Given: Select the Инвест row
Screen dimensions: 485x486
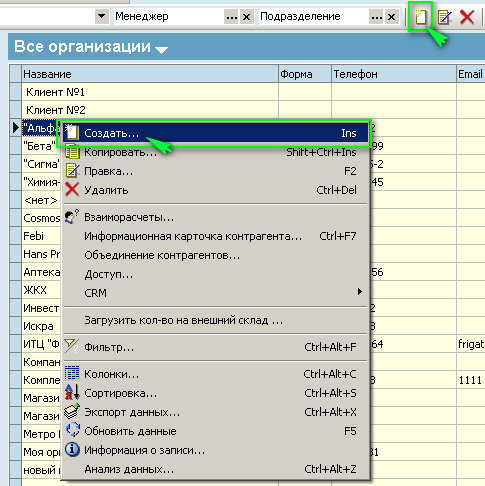Looking at the screenshot, I should 41,308.
